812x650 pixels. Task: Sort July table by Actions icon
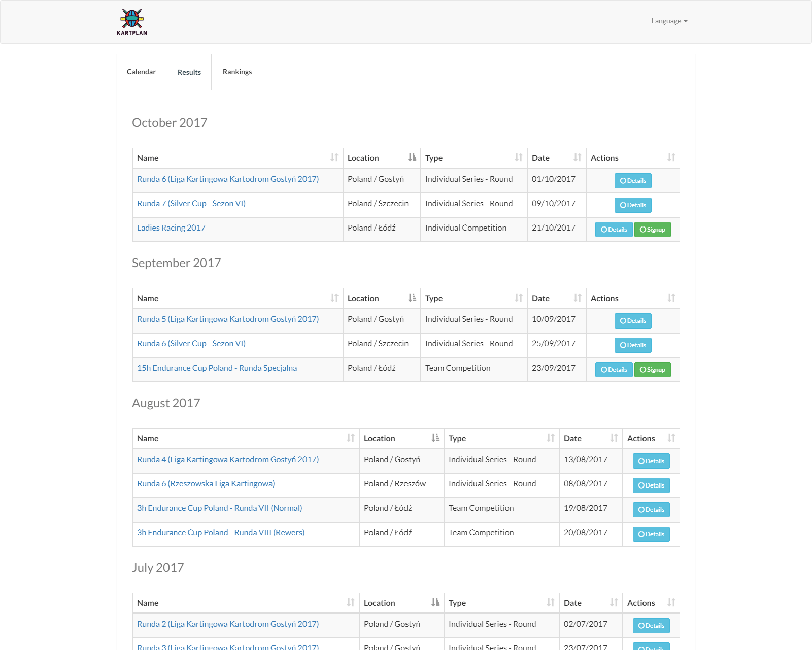(x=671, y=603)
